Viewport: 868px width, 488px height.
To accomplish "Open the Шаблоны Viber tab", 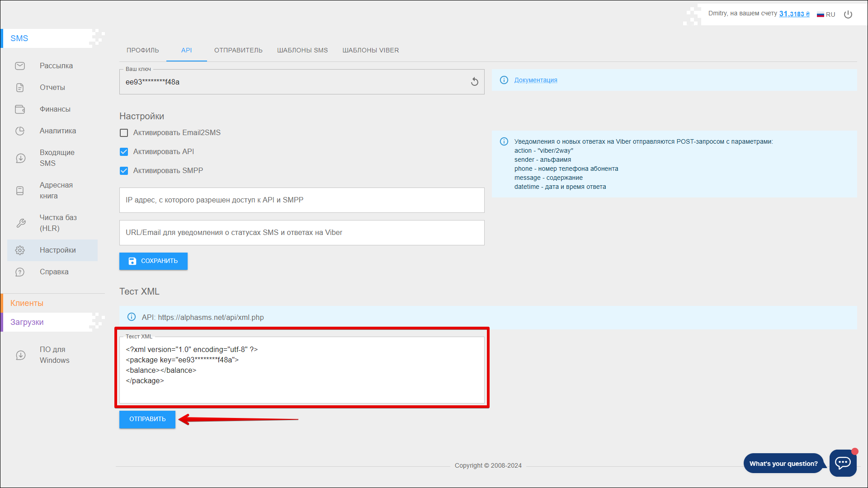I will click(x=370, y=50).
